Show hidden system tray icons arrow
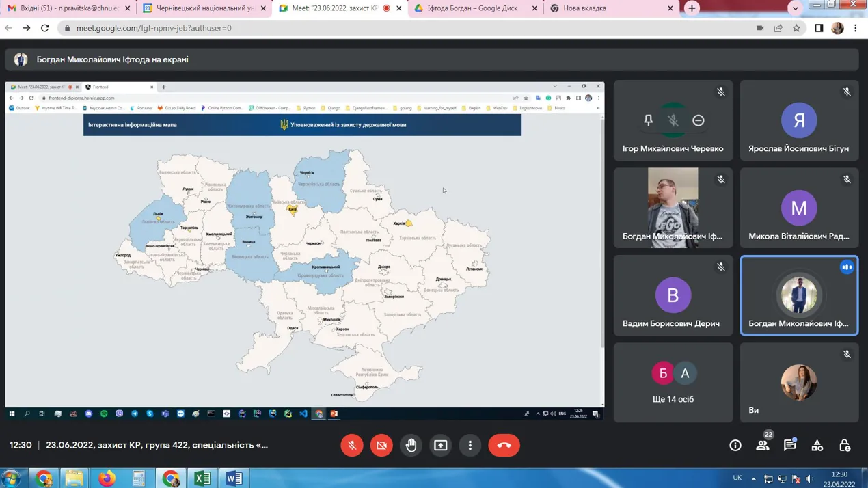This screenshot has width=868, height=488. click(x=754, y=478)
